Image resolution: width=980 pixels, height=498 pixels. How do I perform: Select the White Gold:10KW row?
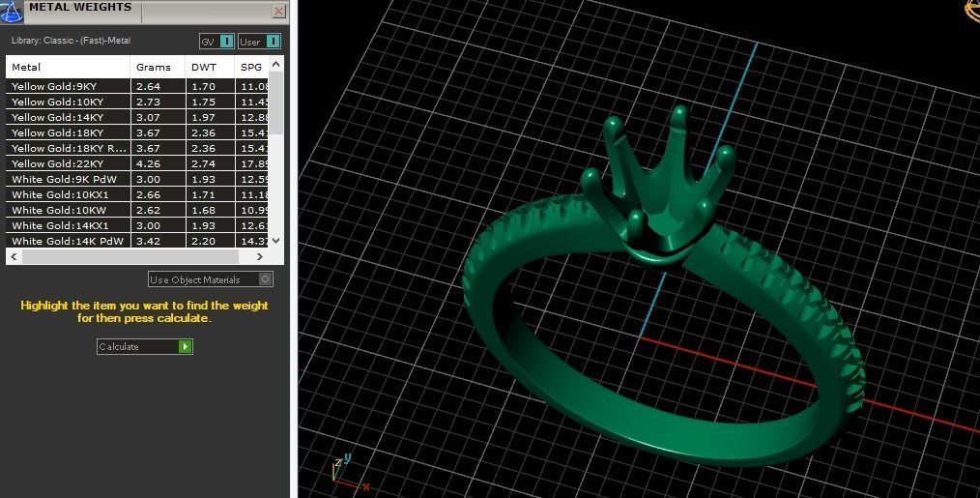tap(137, 210)
